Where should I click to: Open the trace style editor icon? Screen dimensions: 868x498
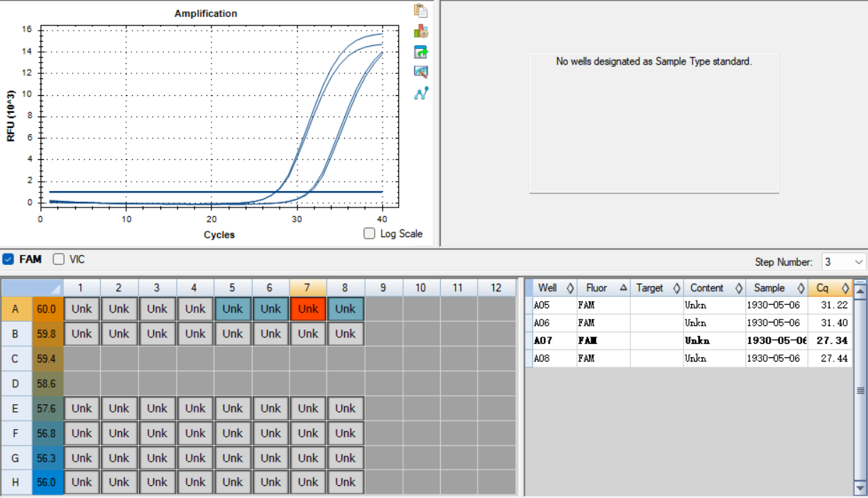pos(421,72)
